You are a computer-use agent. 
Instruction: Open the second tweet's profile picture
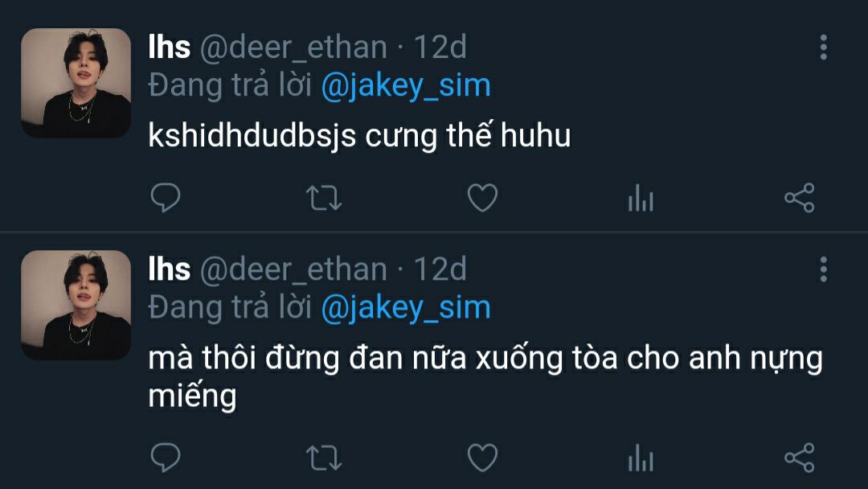(x=76, y=305)
